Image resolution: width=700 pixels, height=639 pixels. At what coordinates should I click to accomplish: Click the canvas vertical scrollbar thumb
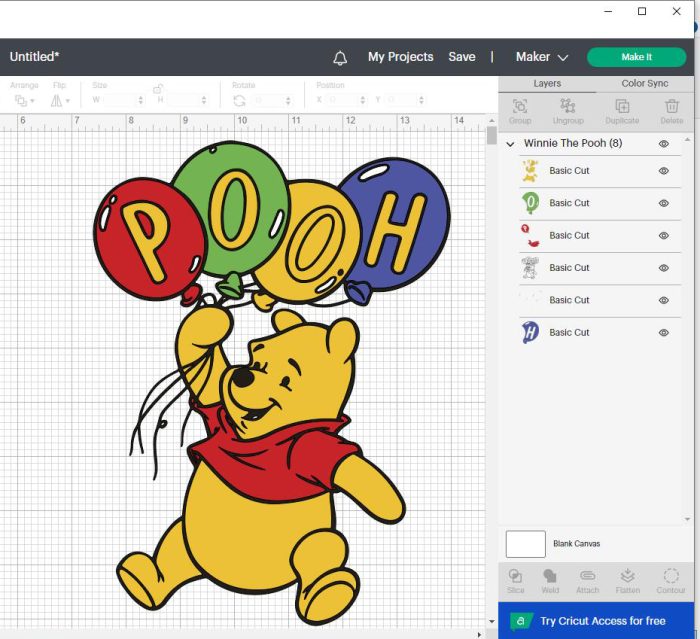[x=492, y=136]
